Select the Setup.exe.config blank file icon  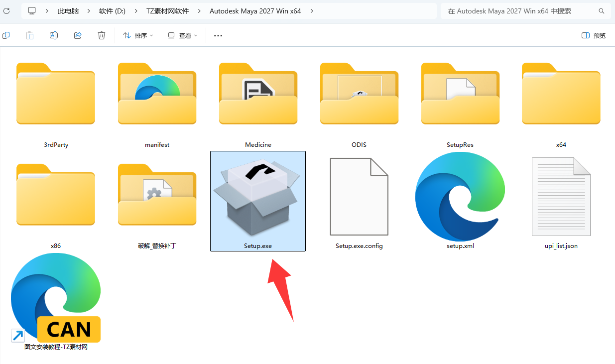[359, 196]
